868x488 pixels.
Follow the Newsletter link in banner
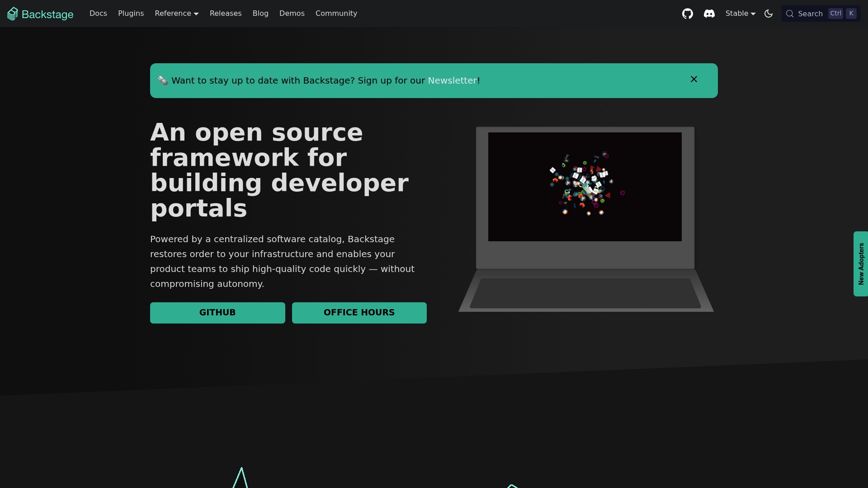(x=453, y=80)
